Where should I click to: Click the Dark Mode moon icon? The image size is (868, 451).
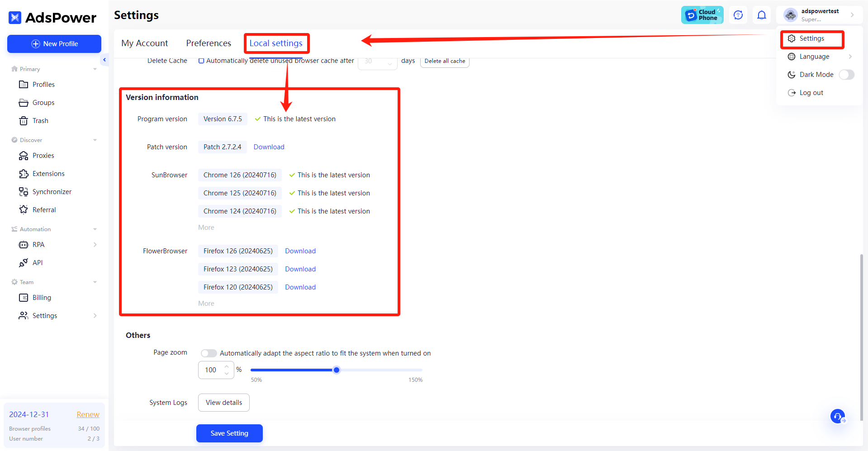(x=792, y=75)
